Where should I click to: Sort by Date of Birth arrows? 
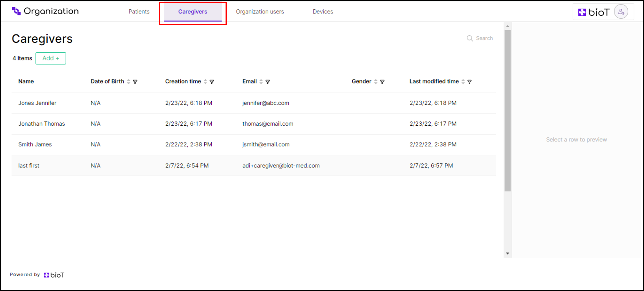point(129,81)
